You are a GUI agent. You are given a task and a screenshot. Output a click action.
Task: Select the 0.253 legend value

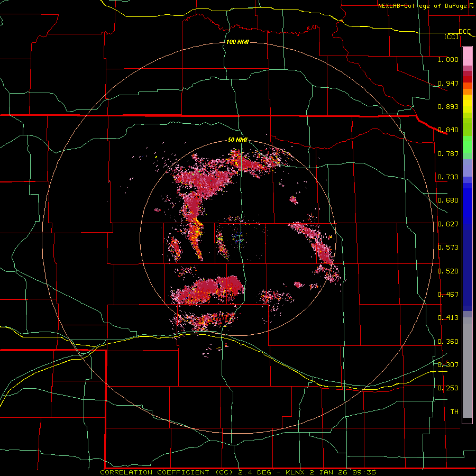(x=448, y=388)
